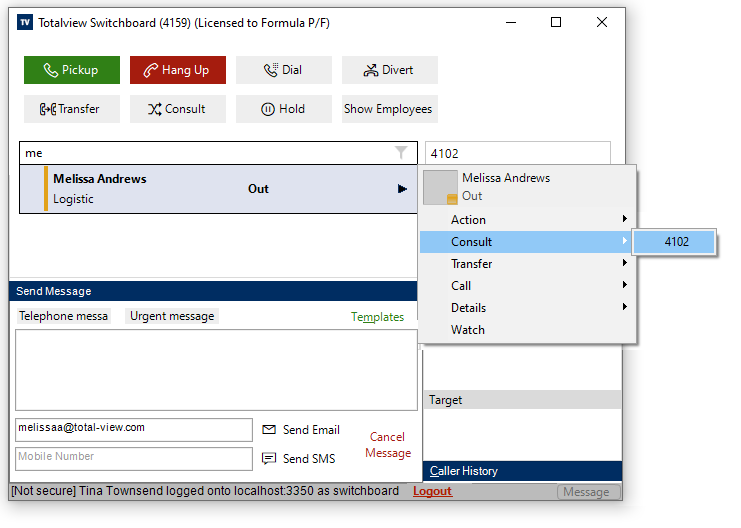Click the Divert button
The height and width of the screenshot is (528, 741).
click(389, 70)
